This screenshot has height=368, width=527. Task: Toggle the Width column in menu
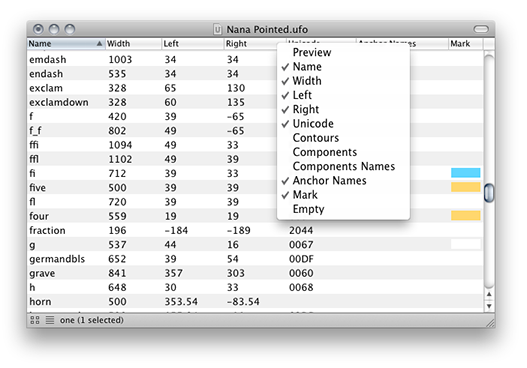coord(343,81)
